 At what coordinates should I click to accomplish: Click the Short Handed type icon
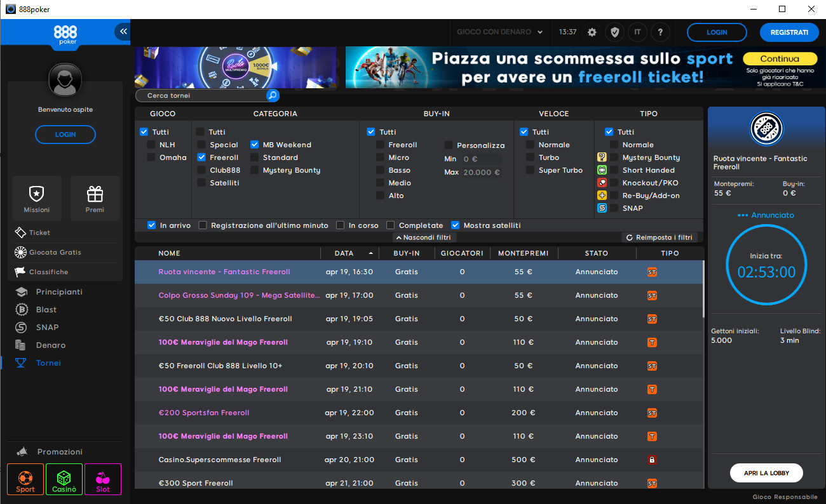[x=602, y=170]
